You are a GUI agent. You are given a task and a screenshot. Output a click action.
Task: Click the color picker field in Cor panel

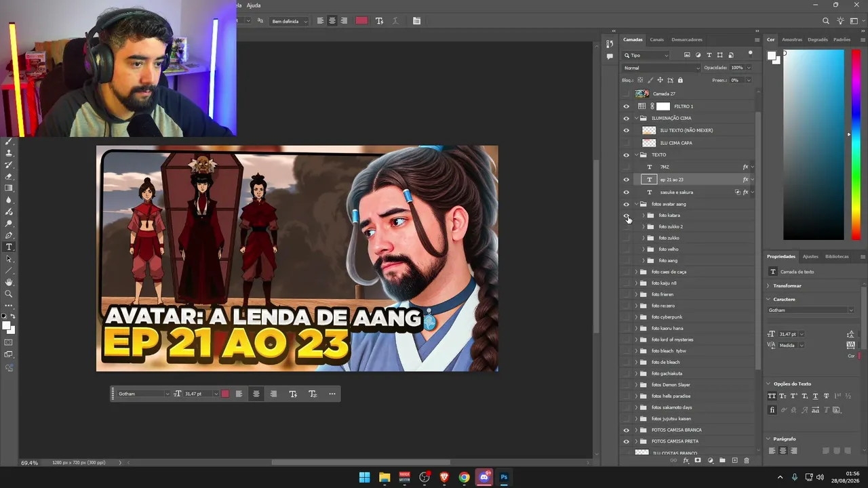click(x=814, y=146)
